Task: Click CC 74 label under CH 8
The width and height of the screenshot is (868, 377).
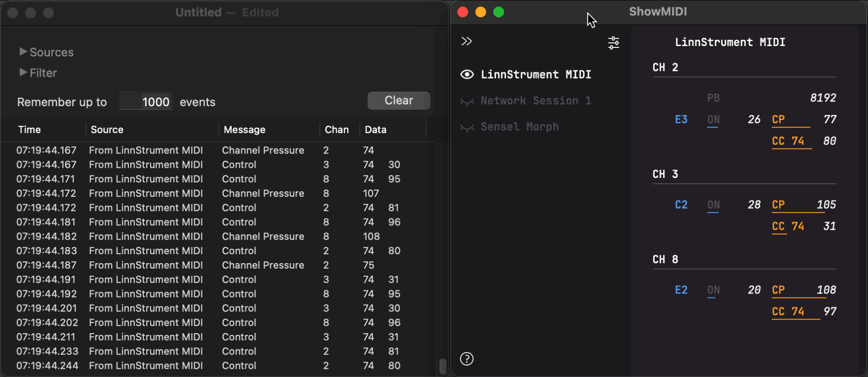Action: (x=788, y=312)
